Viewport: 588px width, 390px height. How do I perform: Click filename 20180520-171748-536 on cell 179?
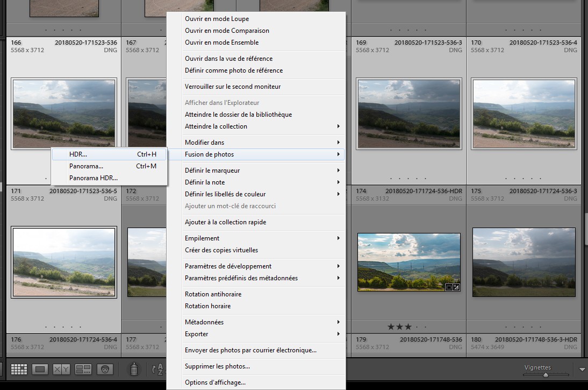click(431, 339)
